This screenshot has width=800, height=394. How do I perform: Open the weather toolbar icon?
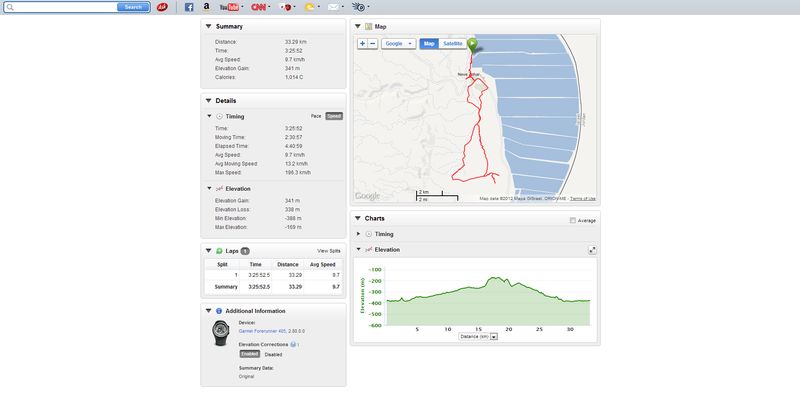(309, 7)
